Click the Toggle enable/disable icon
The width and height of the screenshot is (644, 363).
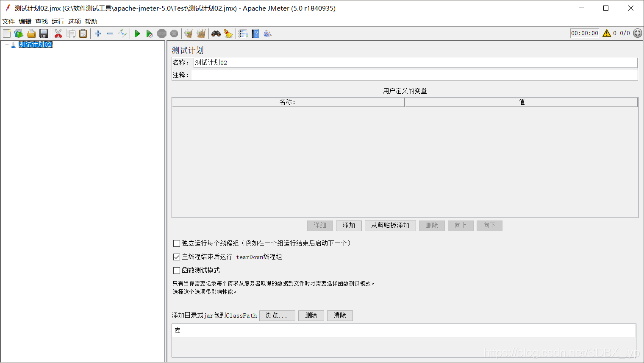pyautogui.click(x=122, y=34)
